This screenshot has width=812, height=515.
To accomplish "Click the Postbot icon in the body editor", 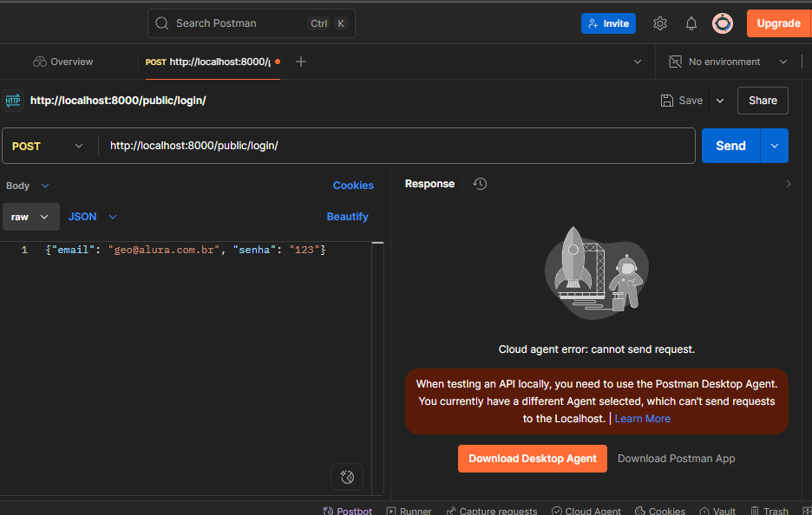I will (x=347, y=477).
